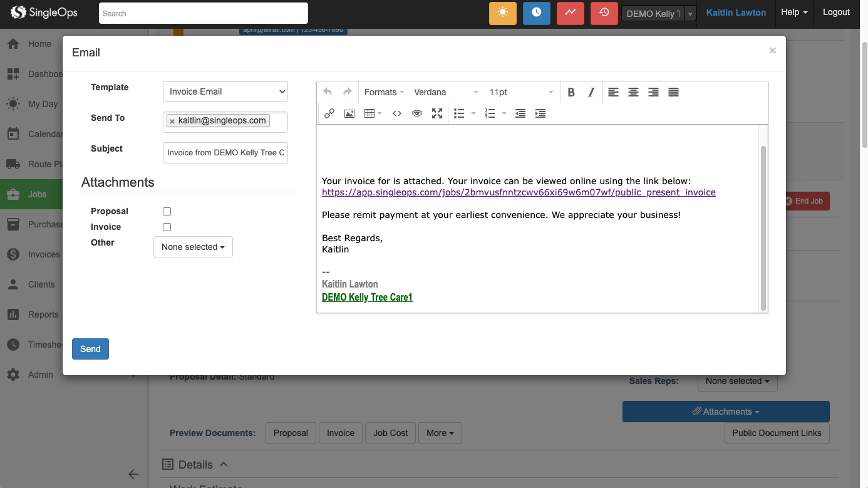Open the public invoice link
Screen dimensions: 868x488
[x=518, y=192]
